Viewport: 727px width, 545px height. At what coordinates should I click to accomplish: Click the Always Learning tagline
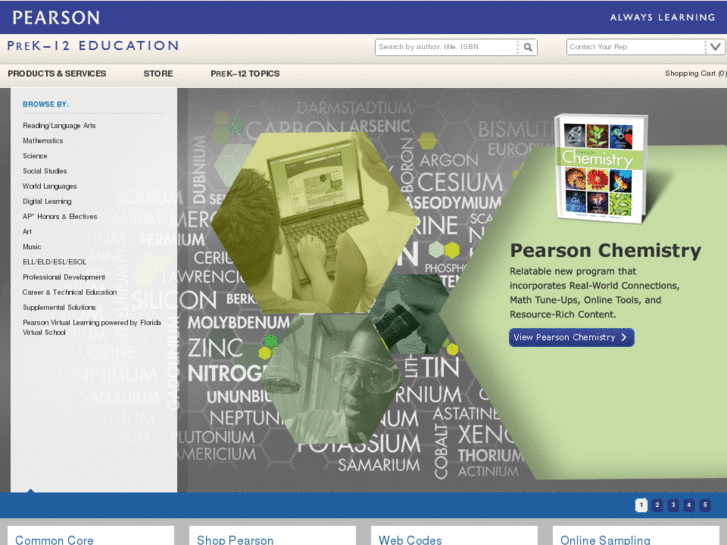click(663, 18)
